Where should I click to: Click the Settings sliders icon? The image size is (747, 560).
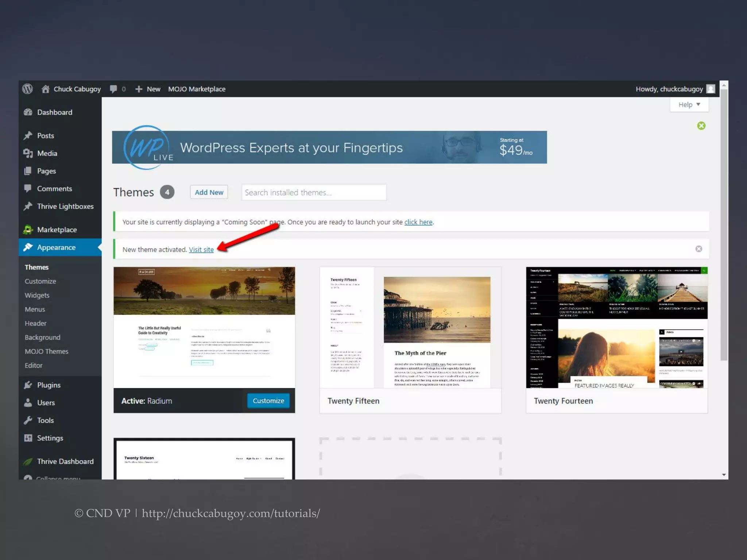(28, 438)
